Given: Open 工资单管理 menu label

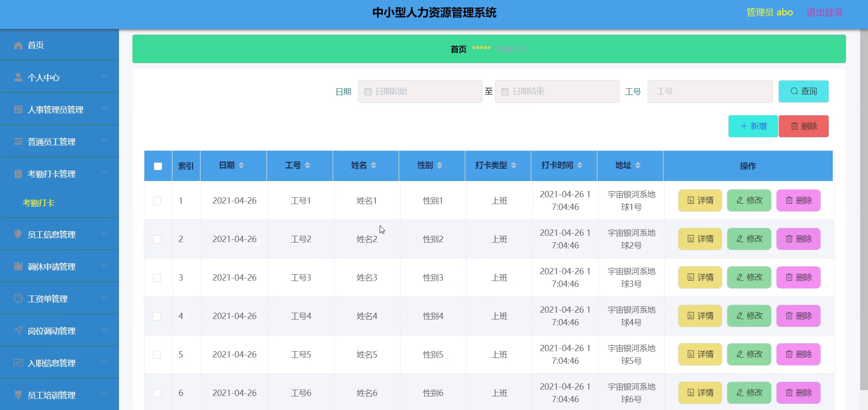Looking at the screenshot, I should 48,299.
